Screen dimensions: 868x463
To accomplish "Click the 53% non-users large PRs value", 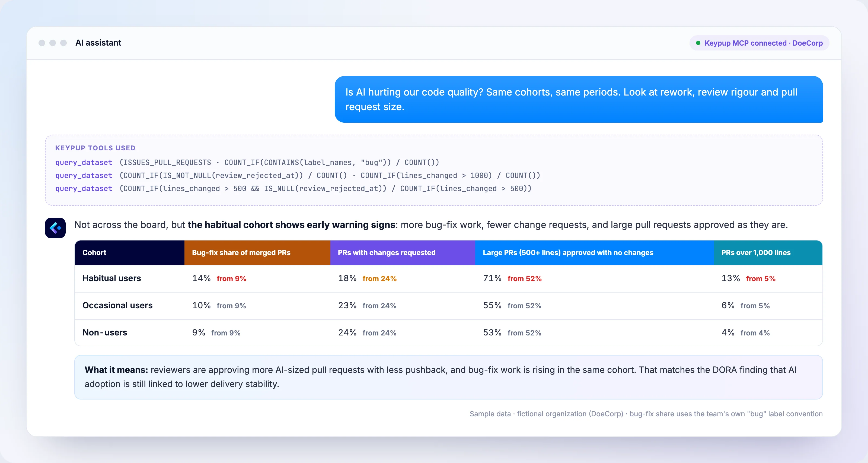I will coord(492,332).
